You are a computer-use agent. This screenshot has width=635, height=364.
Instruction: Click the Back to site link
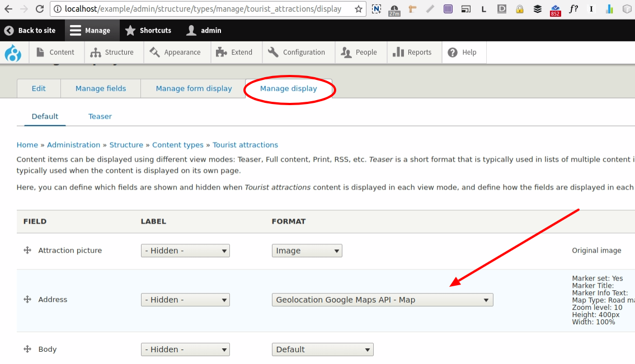coord(31,31)
